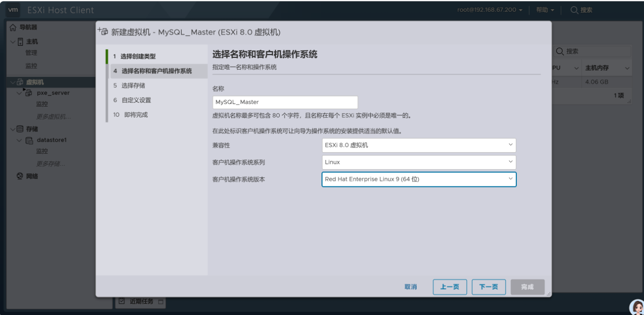Select 监控 under 主机
644x315 pixels.
click(x=31, y=66)
